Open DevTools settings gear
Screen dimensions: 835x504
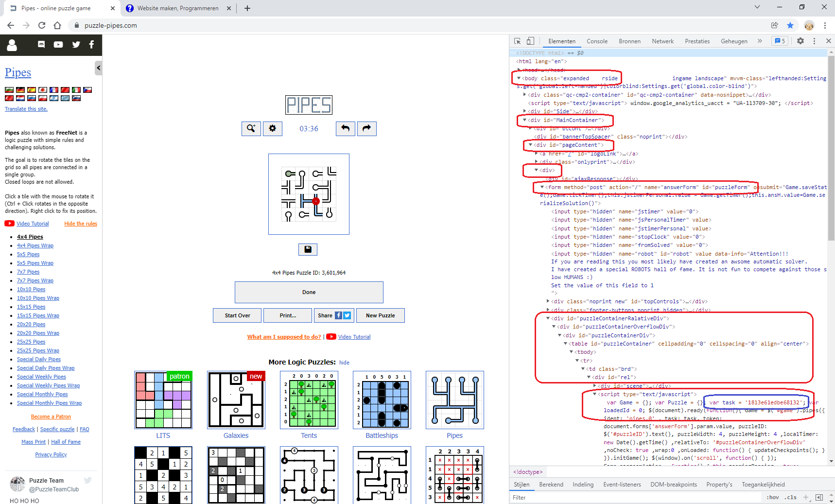tap(800, 41)
